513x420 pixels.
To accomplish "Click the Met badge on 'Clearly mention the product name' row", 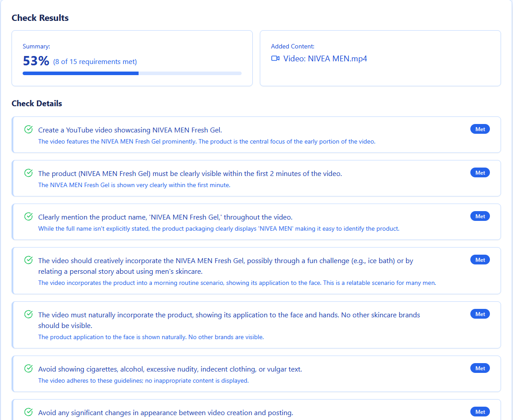I will click(480, 216).
